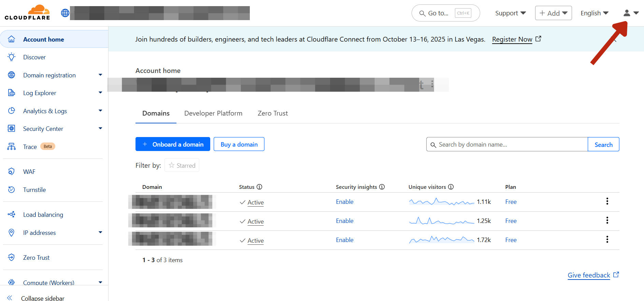Open the Add dropdown button
644x301 pixels.
tap(553, 13)
